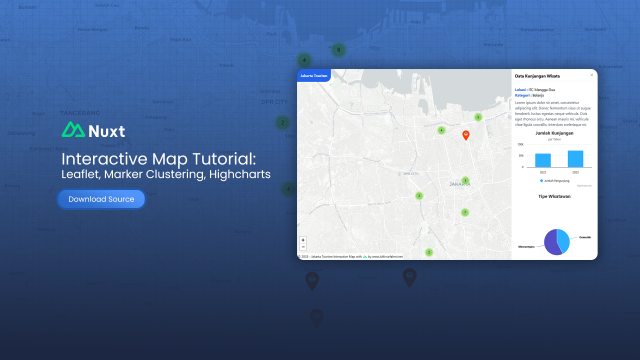The height and width of the screenshot is (360, 640).
Task: Click the purple slice of the pie chart
Action: [551, 242]
